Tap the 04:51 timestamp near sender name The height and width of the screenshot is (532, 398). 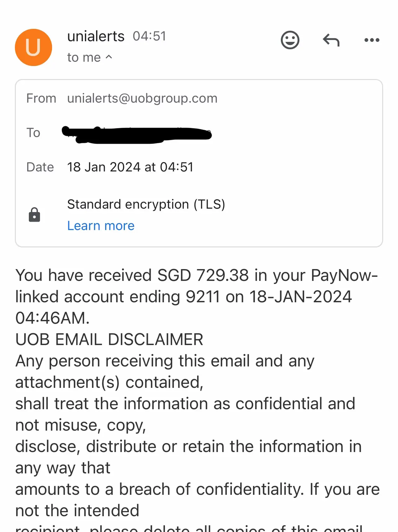pos(149,36)
